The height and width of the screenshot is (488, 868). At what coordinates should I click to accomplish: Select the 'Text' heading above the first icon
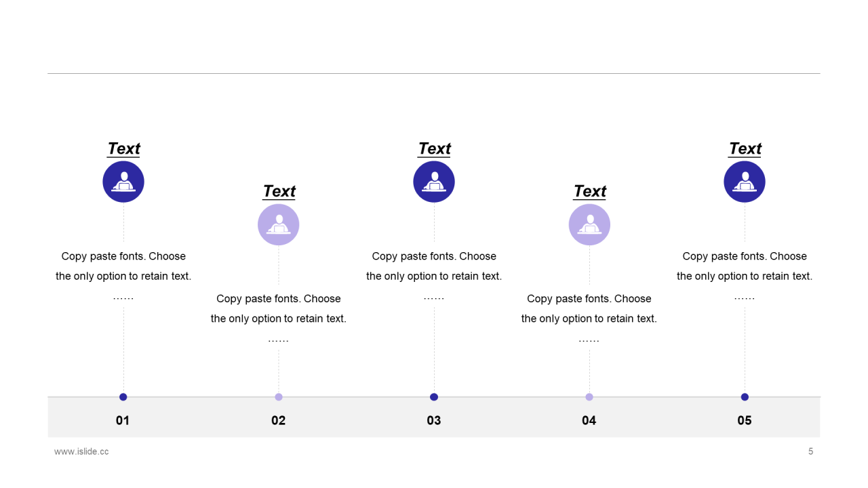point(123,148)
